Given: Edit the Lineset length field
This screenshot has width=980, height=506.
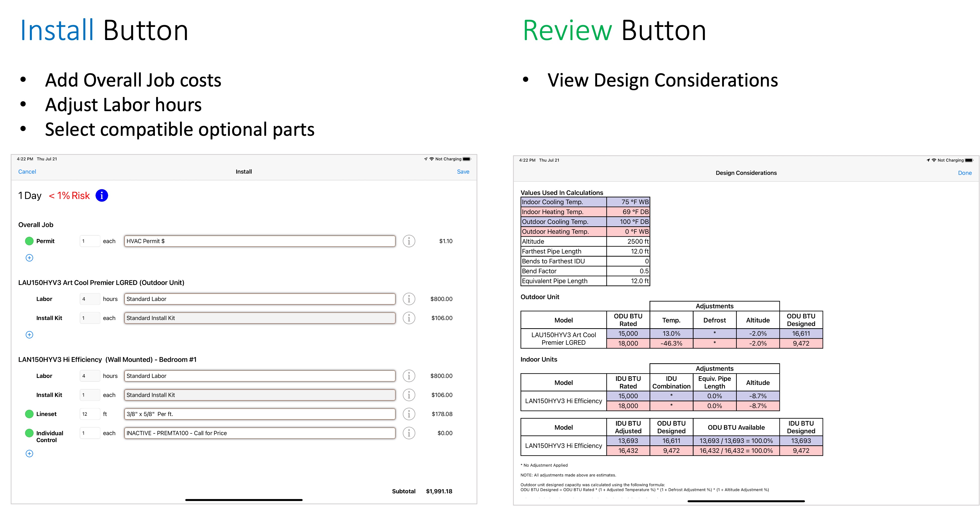Looking at the screenshot, I should coord(90,414).
